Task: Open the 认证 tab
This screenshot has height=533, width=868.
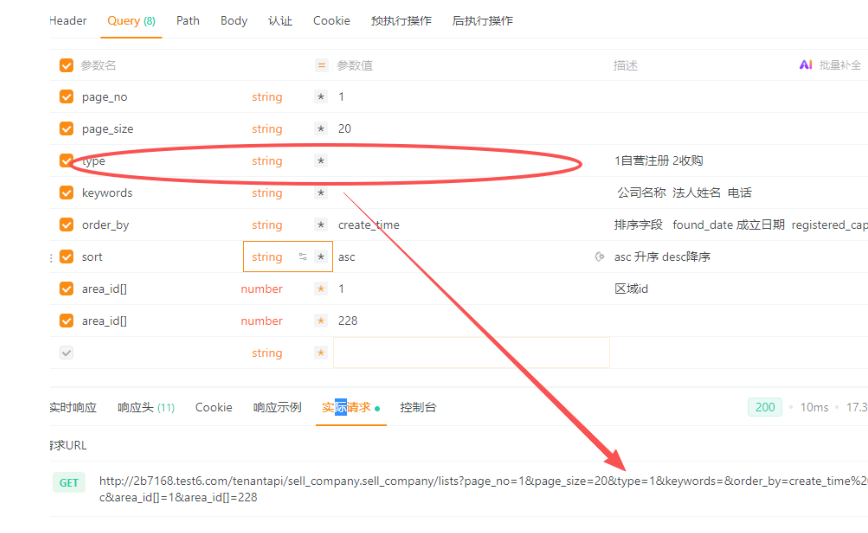Action: (x=280, y=21)
